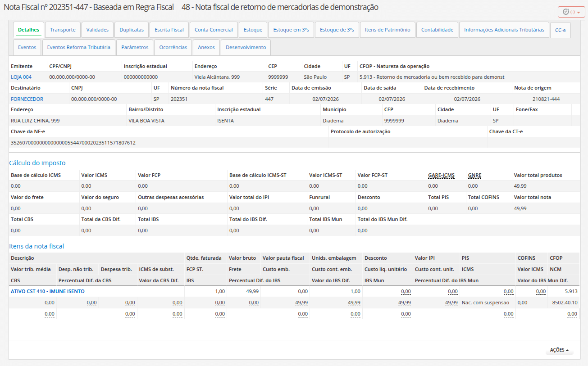Select the emitente city São Paulo
588x366 pixels.
[x=315, y=77]
